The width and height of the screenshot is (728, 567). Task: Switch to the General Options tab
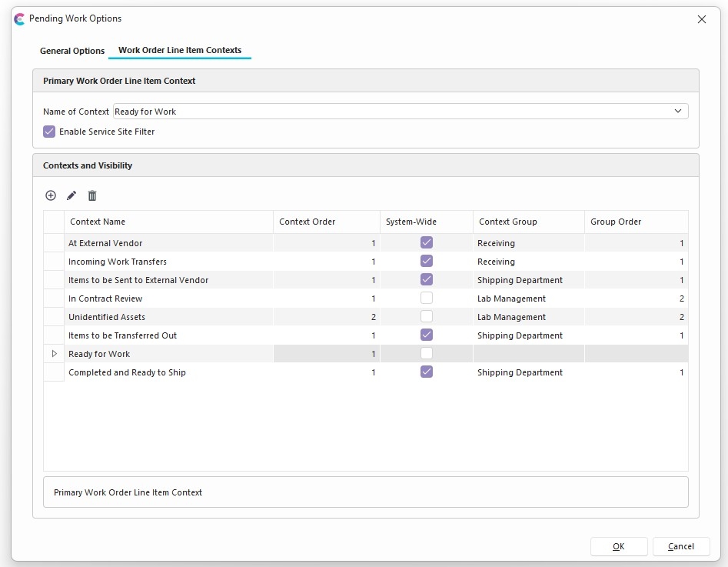(72, 51)
